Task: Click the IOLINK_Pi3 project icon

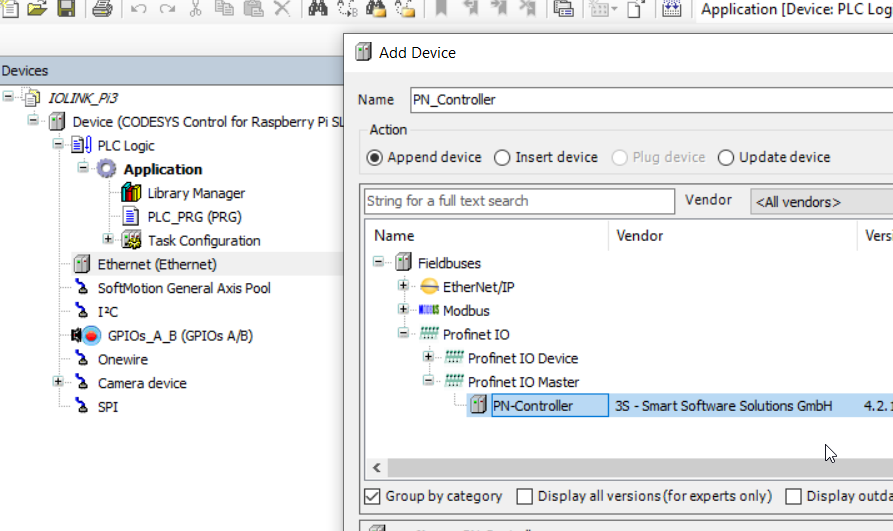Action: click(x=32, y=97)
